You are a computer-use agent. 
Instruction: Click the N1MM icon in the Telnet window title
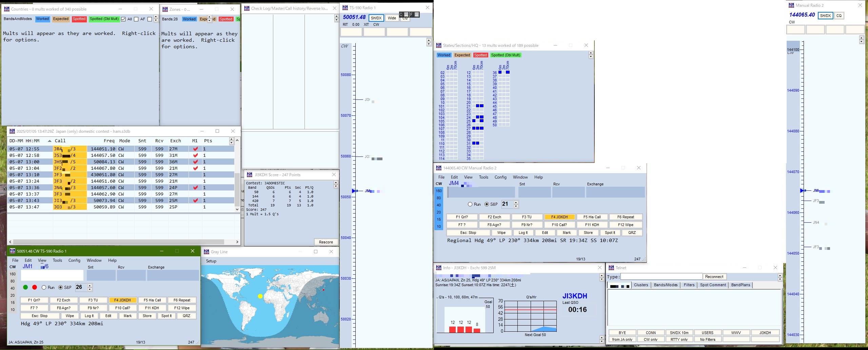point(611,268)
